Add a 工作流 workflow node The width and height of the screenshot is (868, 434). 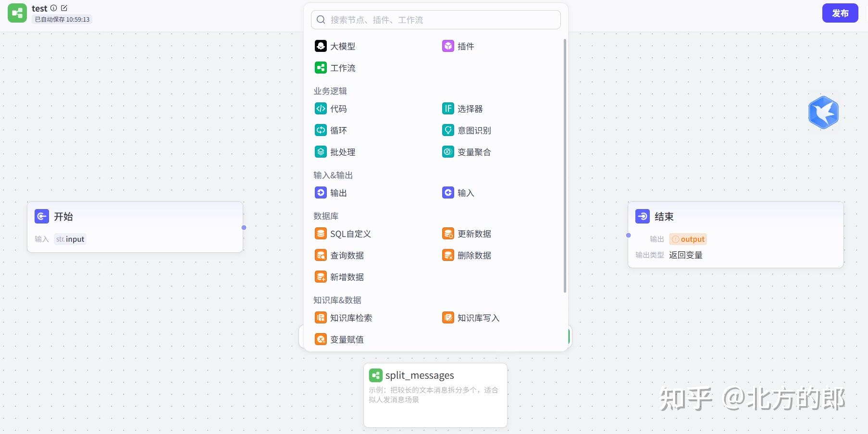(x=335, y=68)
